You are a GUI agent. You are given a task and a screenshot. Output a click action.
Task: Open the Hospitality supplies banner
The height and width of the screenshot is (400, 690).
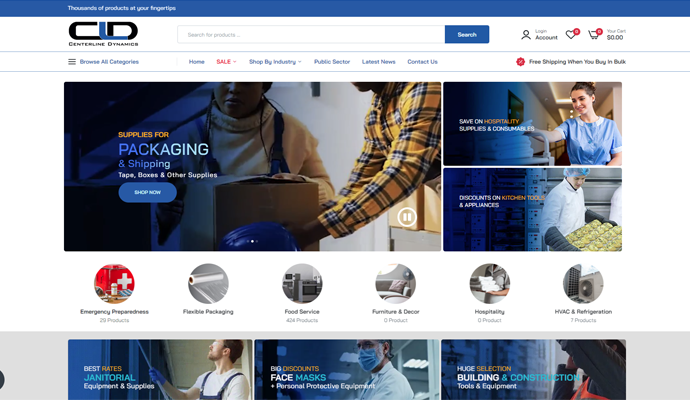532,123
